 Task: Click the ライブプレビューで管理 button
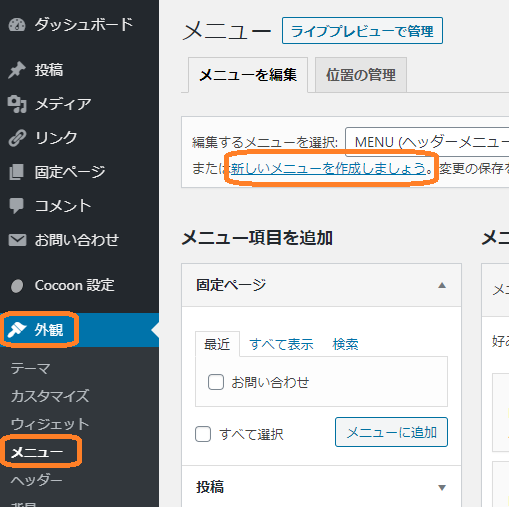click(x=362, y=31)
